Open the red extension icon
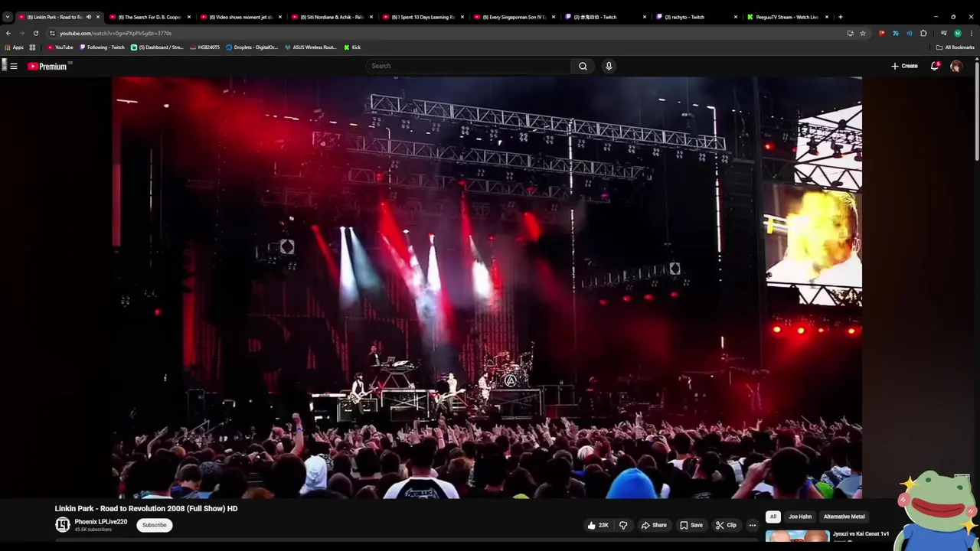This screenshot has width=980, height=551. point(882,33)
